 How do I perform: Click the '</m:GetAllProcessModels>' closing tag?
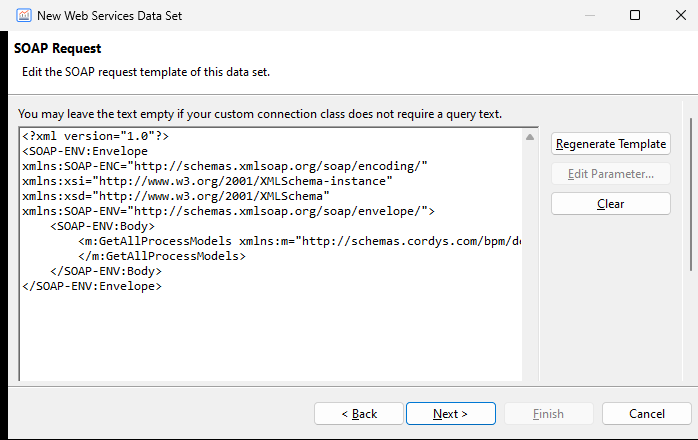tap(162, 256)
